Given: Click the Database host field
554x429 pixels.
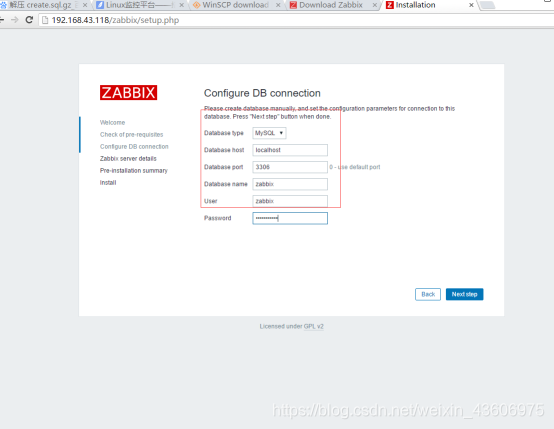Looking at the screenshot, I should [290, 150].
